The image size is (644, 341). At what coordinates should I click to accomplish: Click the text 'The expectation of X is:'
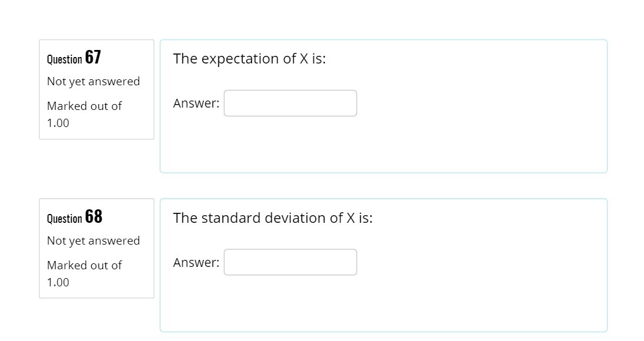250,58
